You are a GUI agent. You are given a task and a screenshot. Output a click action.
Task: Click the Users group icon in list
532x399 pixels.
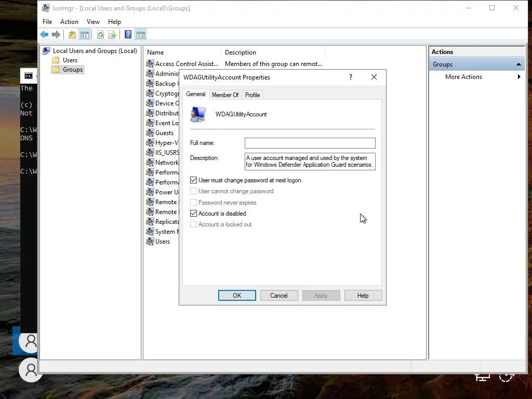150,241
